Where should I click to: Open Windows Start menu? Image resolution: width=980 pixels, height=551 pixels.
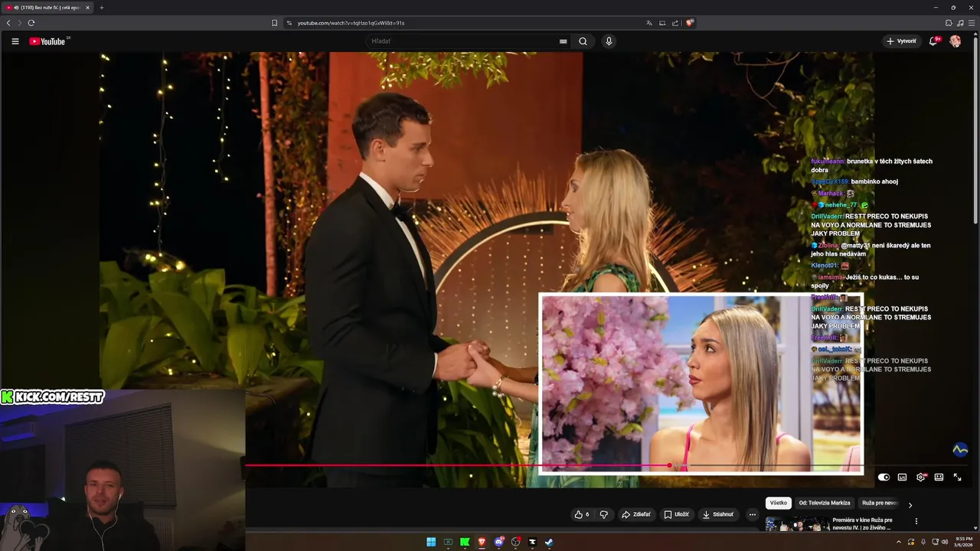[431, 542]
